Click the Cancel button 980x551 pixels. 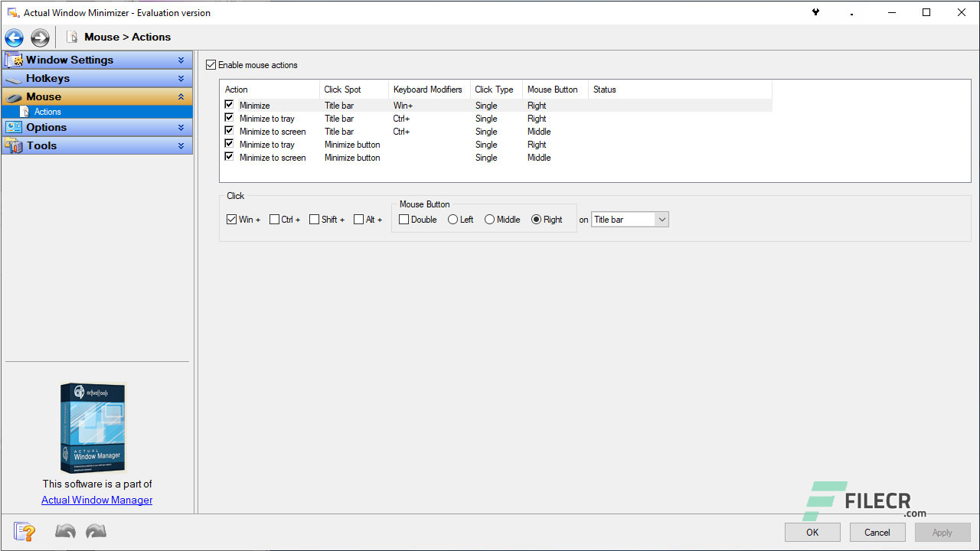coord(877,533)
